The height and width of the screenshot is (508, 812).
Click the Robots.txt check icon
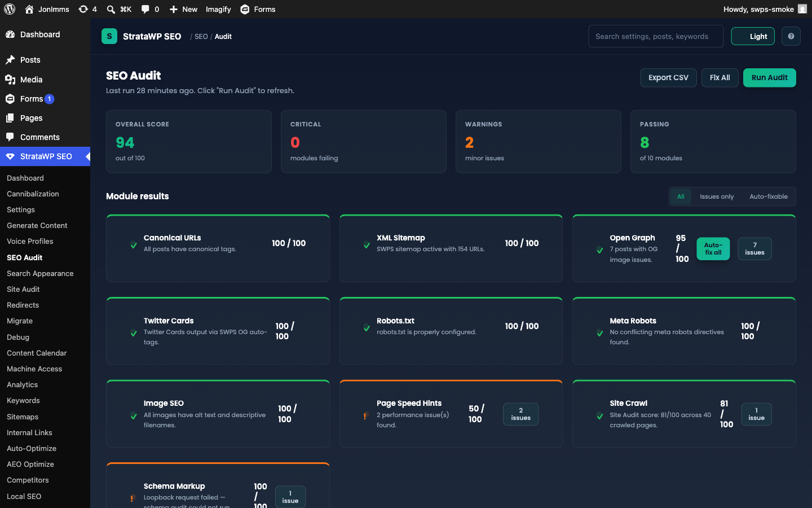point(367,328)
